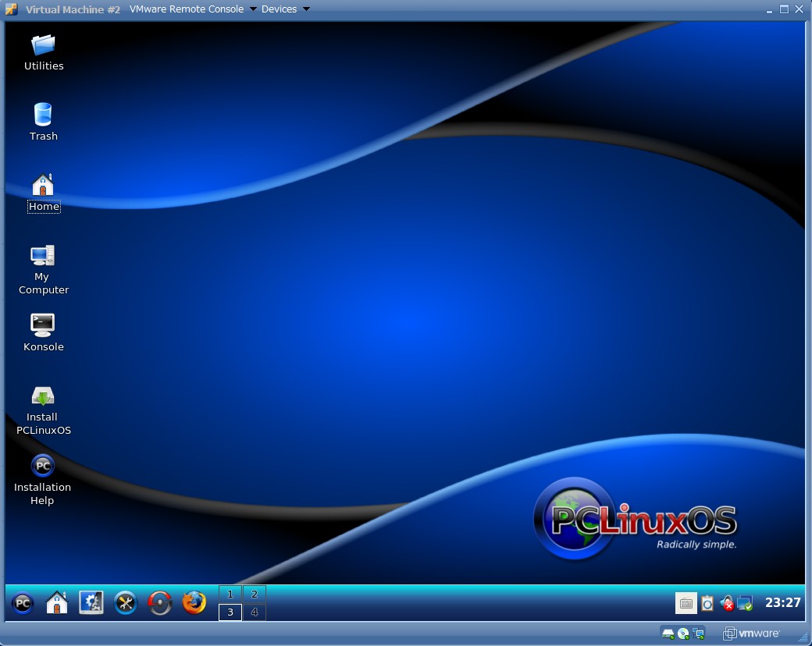The image size is (812, 646).
Task: Click the 23:27 panel clock
Action: pyautogui.click(x=782, y=602)
